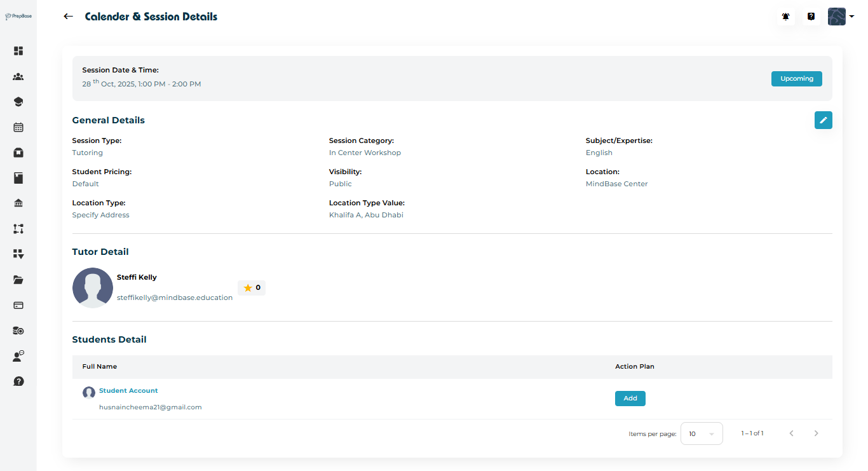The height and width of the screenshot is (471, 868).
Task: Open the dashboard grid icon in sidebar
Action: pos(18,51)
